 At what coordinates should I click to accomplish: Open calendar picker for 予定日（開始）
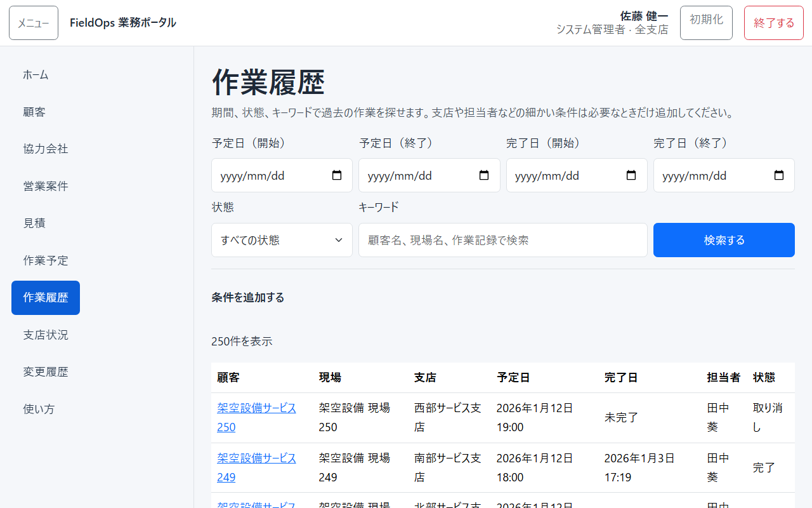pos(337,176)
